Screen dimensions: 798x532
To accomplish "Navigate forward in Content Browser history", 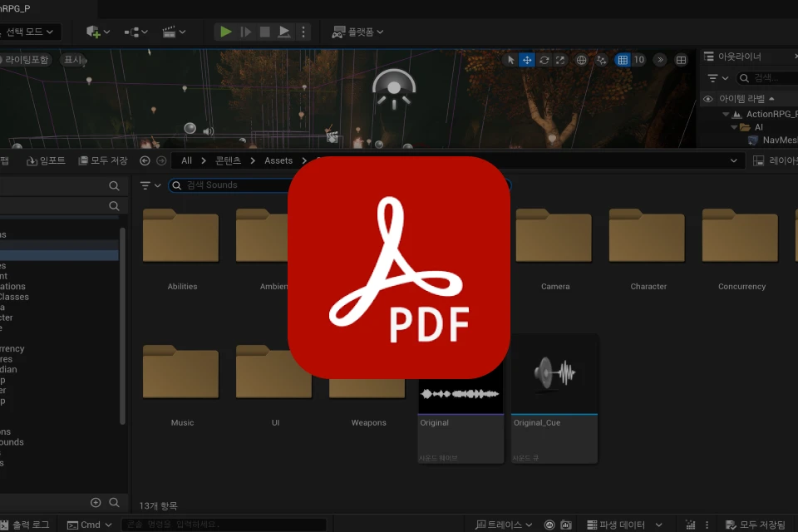I will (161, 161).
